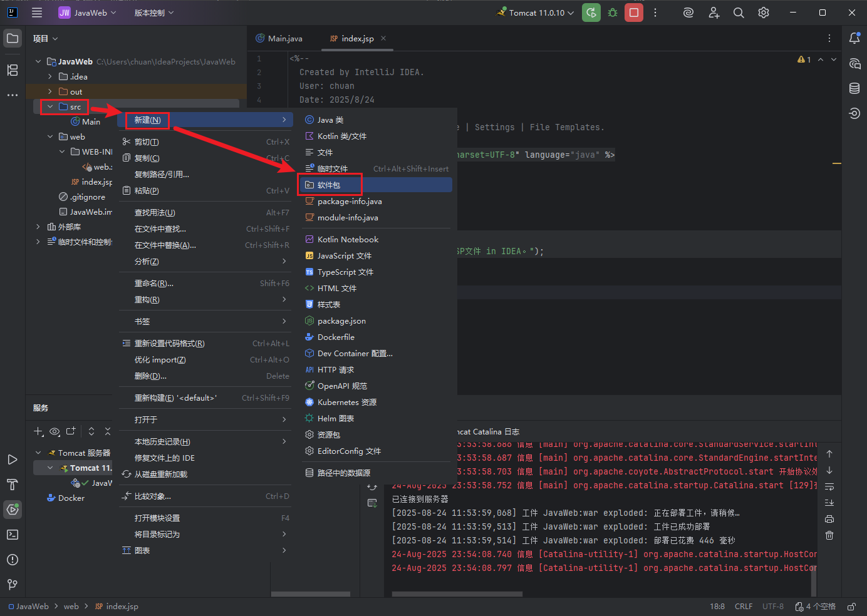Choose Java 类 from the New submenu
The height and width of the screenshot is (616, 867).
375,120
